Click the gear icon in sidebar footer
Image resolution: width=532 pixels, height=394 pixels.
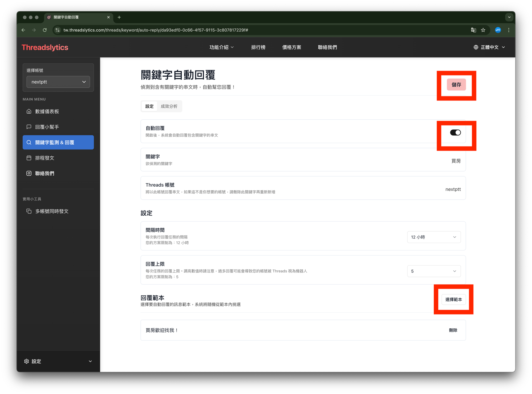[26, 361]
